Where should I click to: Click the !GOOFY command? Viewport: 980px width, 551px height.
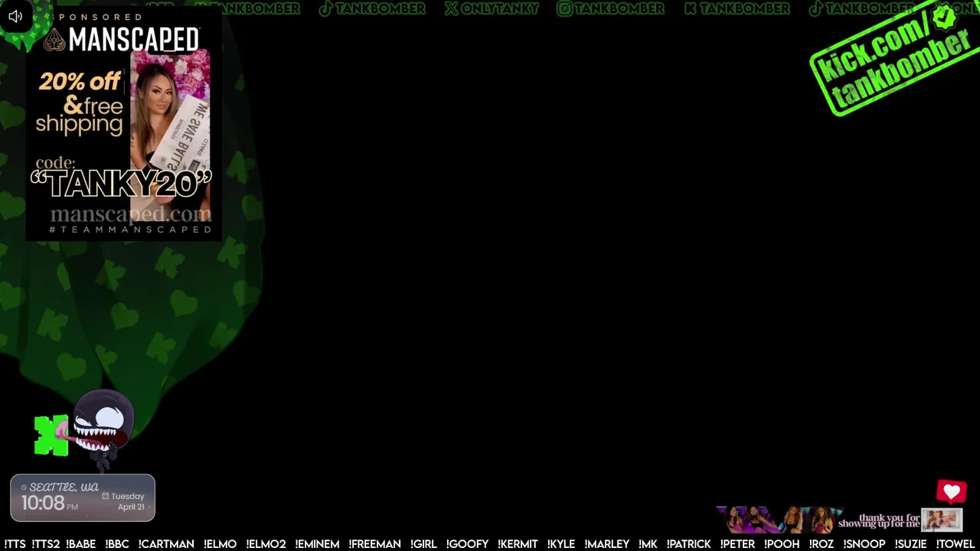[467, 544]
